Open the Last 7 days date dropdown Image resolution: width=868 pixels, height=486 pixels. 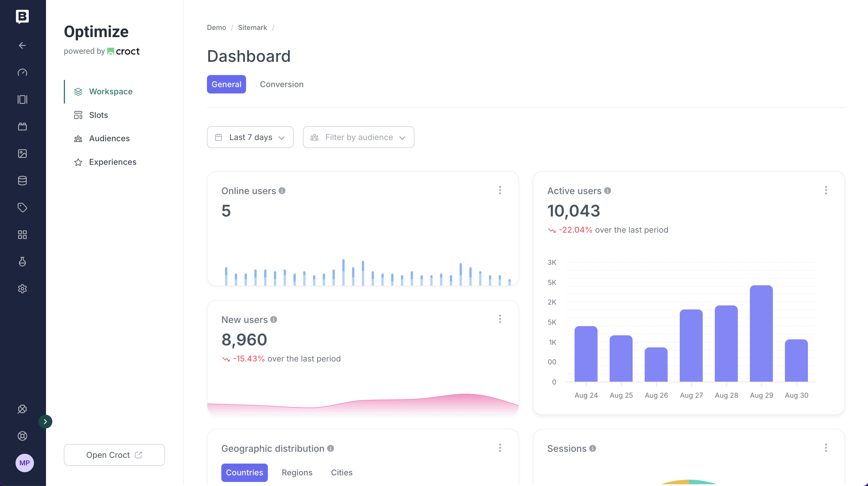pos(250,137)
